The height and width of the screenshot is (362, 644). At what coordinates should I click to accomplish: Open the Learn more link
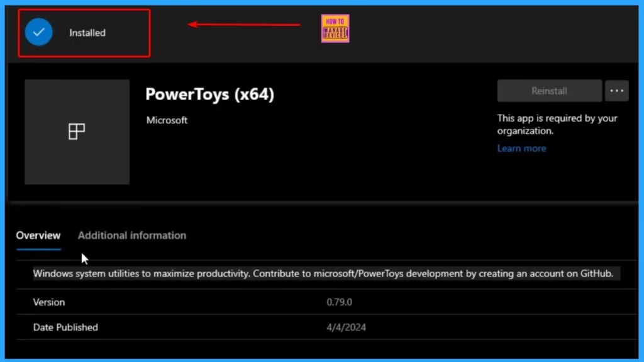click(x=521, y=149)
